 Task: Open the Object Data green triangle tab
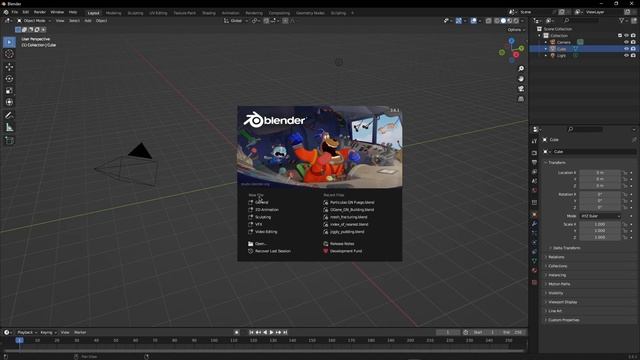pos(534,261)
